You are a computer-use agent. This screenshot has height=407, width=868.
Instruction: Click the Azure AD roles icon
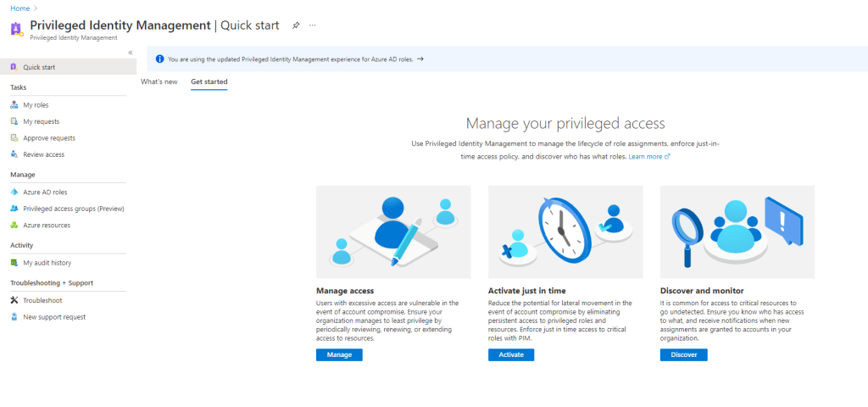point(14,192)
